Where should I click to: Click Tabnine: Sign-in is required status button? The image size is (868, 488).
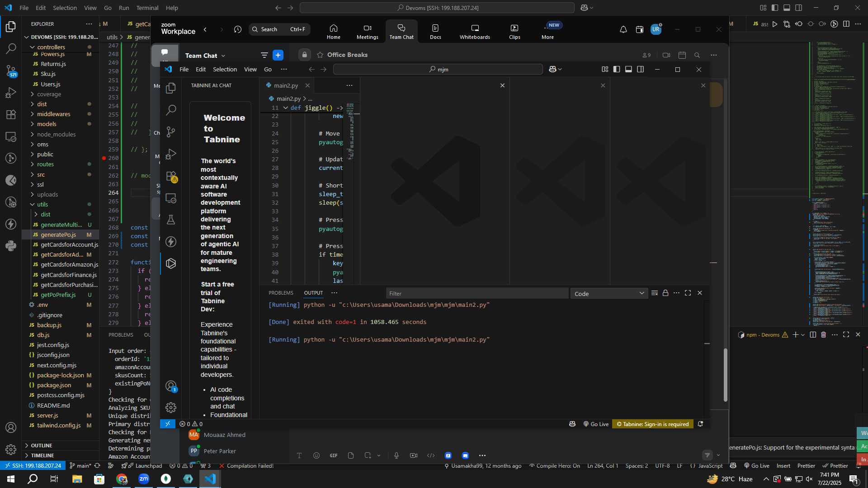(653, 424)
